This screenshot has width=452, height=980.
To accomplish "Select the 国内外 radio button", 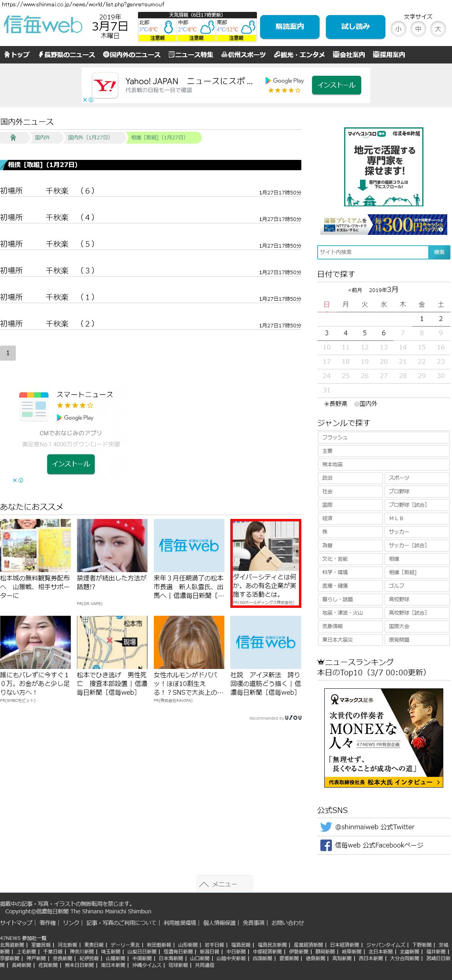I will click(357, 404).
